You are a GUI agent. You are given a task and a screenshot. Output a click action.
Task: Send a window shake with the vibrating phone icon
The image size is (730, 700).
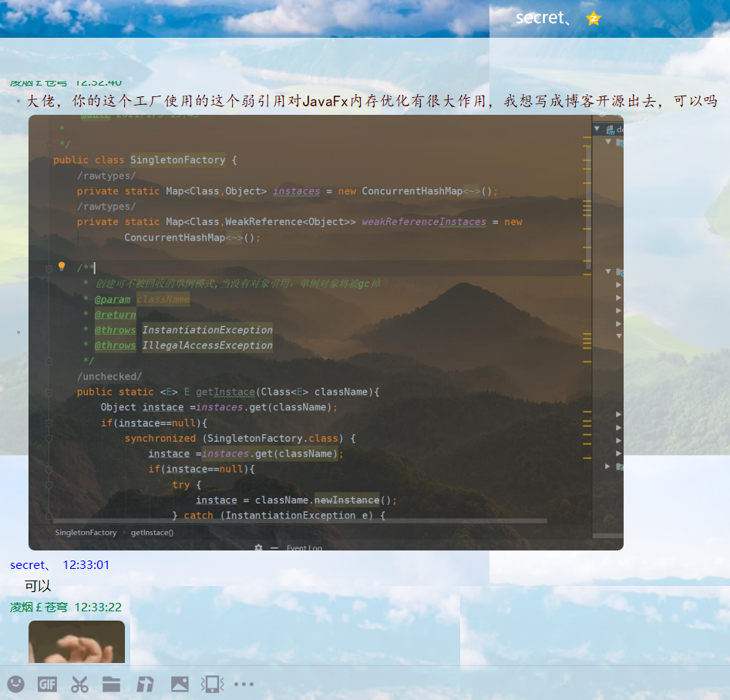tap(210, 684)
